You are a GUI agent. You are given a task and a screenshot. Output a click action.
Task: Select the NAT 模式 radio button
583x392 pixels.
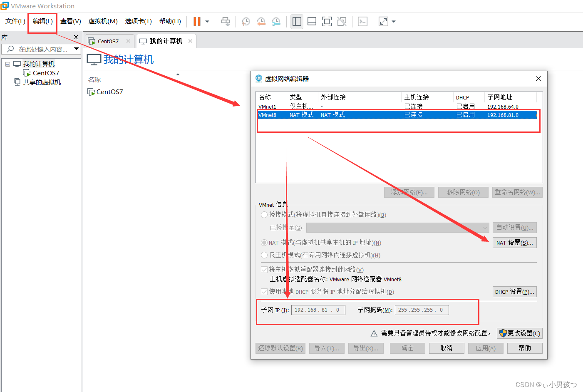[x=264, y=243]
